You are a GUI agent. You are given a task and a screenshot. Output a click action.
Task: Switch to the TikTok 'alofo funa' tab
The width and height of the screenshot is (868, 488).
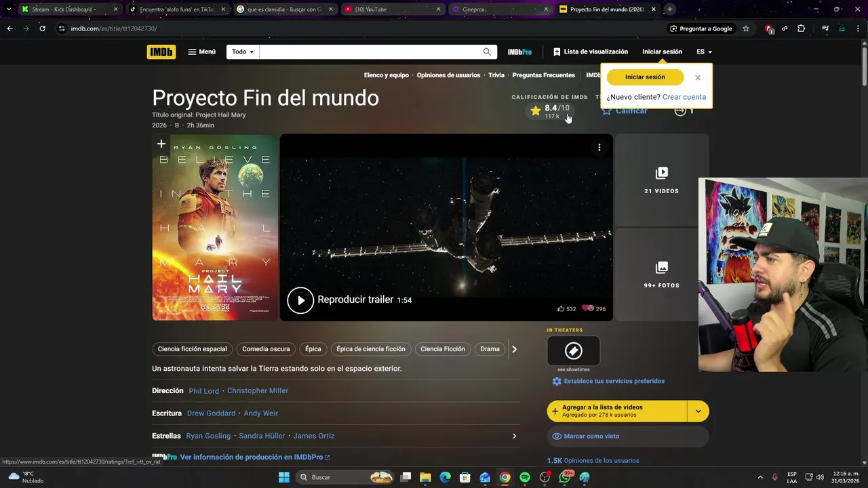click(x=176, y=9)
